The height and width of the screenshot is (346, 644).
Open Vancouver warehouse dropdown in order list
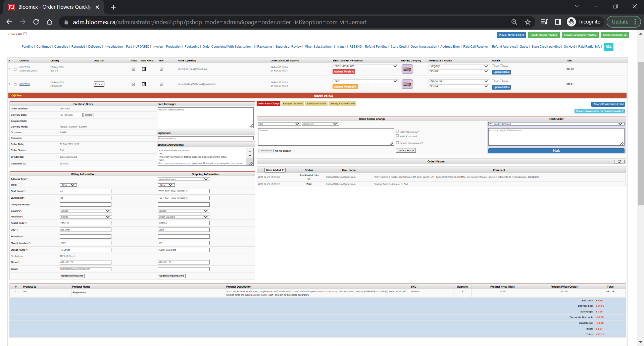(x=459, y=81)
